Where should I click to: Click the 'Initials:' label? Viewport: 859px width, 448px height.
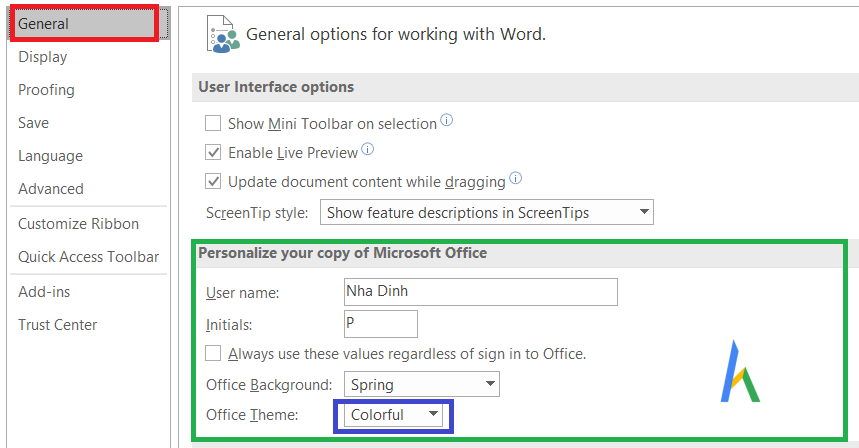(x=229, y=325)
